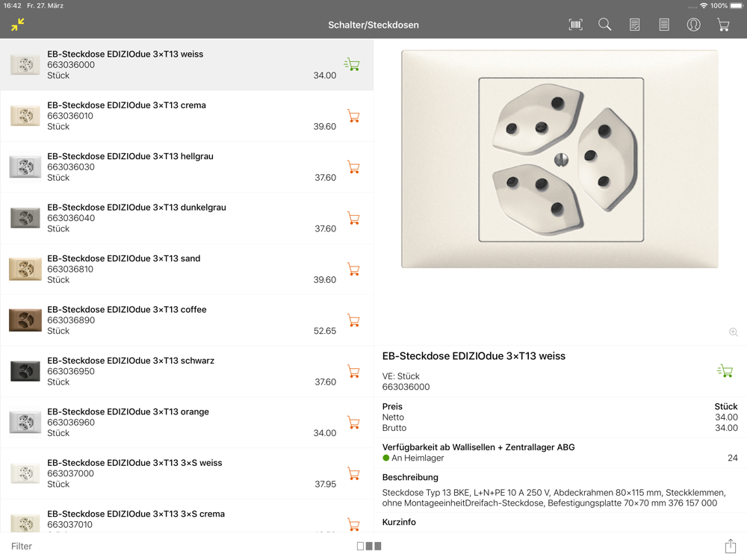Select 'EB-Steckdose EDIZIOdue 3×T13 coffee' title

[x=127, y=310]
